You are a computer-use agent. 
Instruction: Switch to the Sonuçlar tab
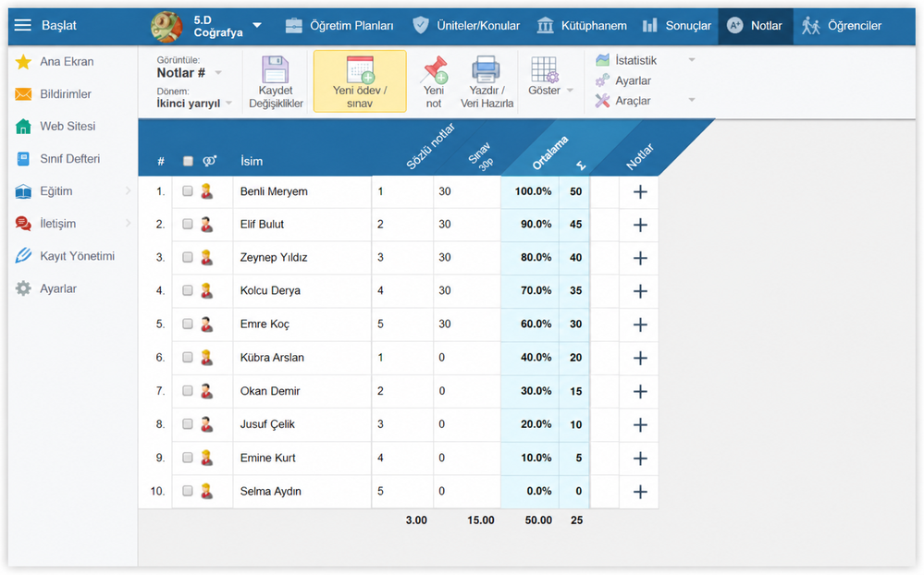click(x=676, y=25)
